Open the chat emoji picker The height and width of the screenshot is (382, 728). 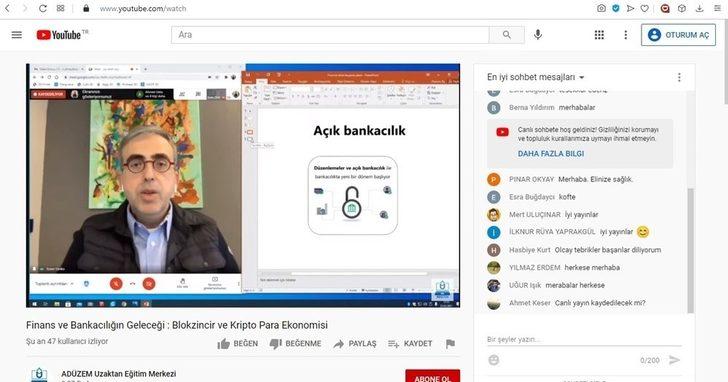494,360
